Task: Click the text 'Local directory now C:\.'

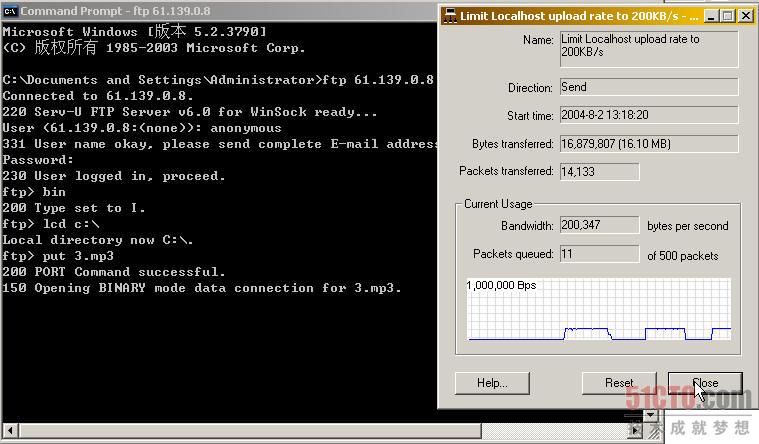Action: (98, 240)
